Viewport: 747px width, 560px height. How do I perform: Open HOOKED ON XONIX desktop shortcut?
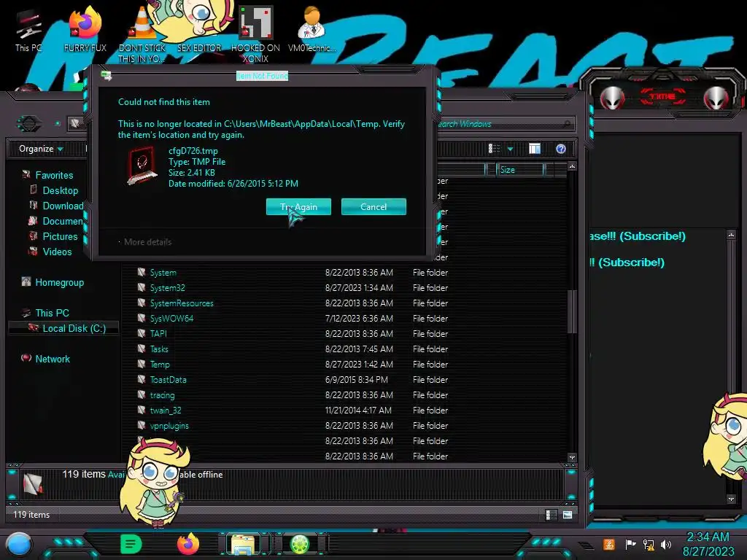click(x=255, y=34)
